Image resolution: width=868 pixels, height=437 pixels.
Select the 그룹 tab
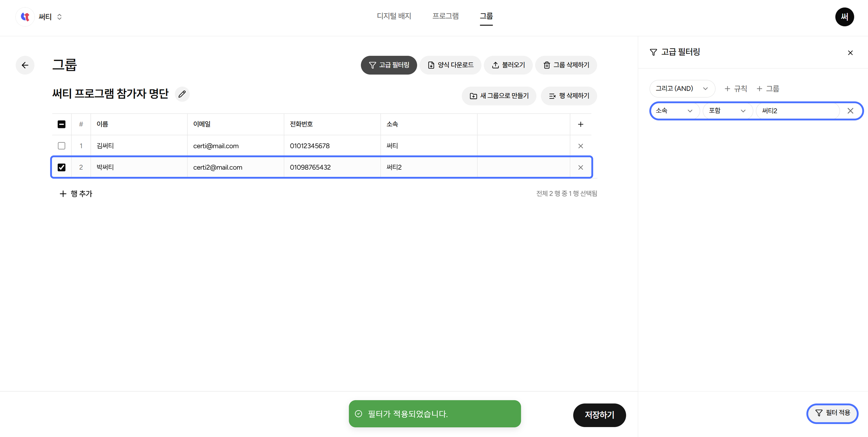[486, 16]
